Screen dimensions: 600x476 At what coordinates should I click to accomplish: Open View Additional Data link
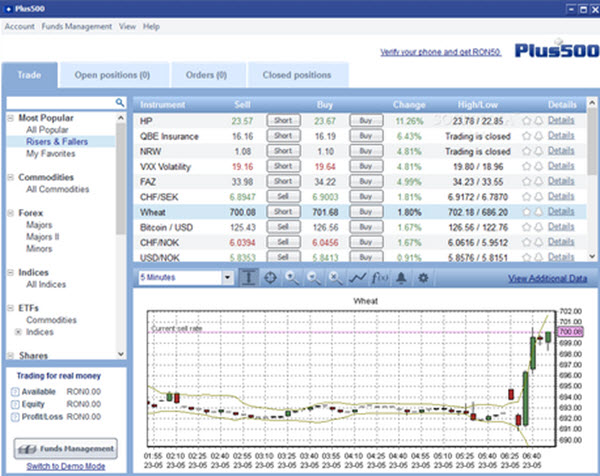548,278
